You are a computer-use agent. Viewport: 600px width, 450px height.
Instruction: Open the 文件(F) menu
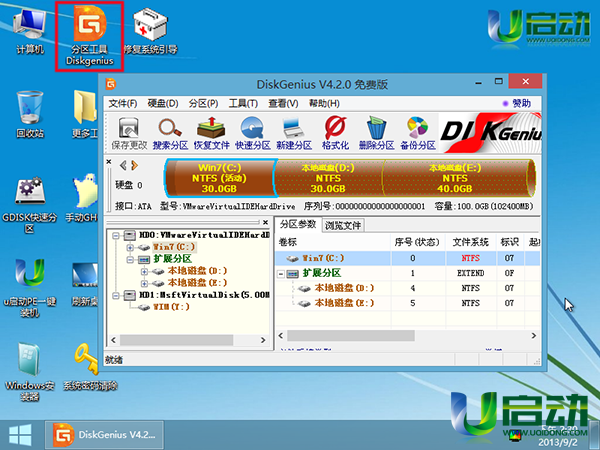point(122,103)
